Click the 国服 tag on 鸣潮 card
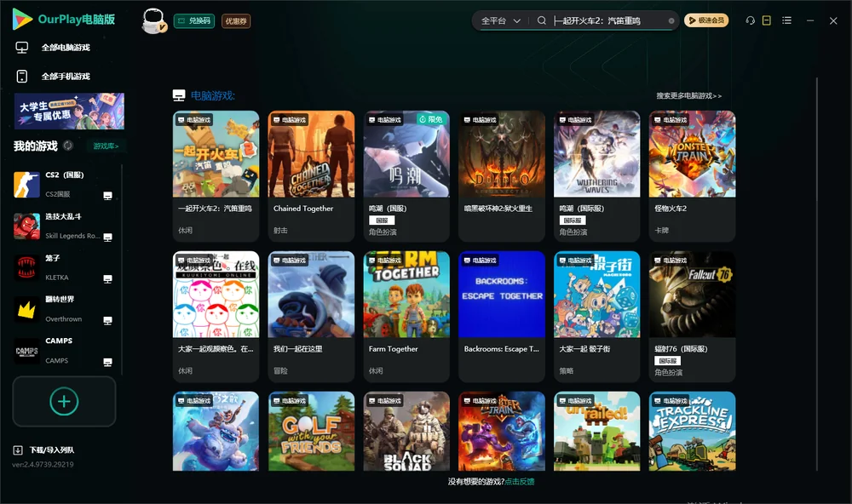852x504 pixels. click(382, 220)
